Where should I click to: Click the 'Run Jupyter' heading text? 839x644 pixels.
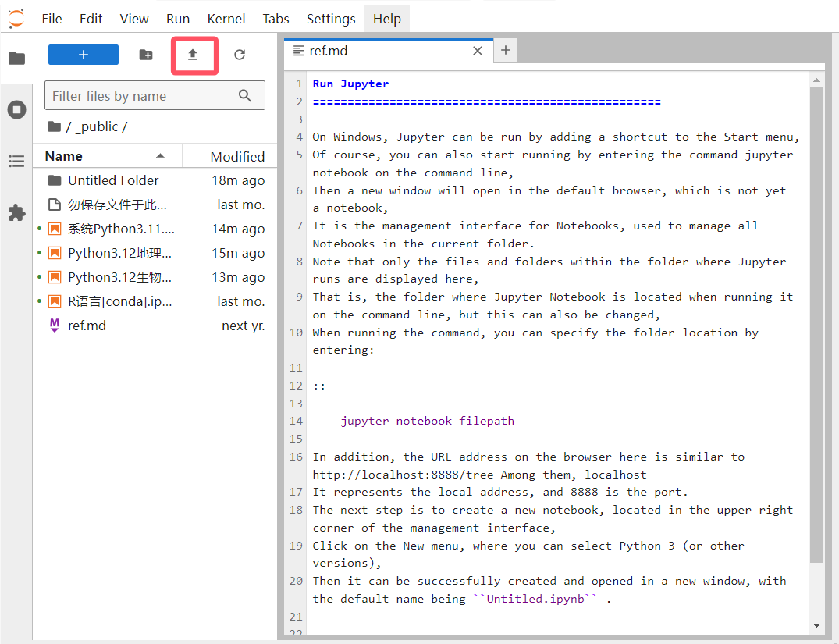pyautogui.click(x=351, y=84)
